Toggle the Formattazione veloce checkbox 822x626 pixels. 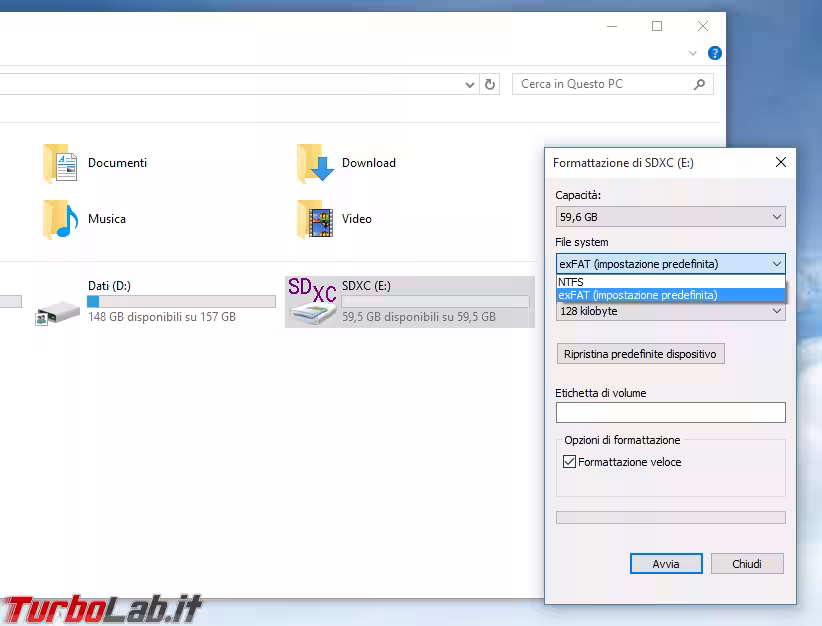[570, 461]
